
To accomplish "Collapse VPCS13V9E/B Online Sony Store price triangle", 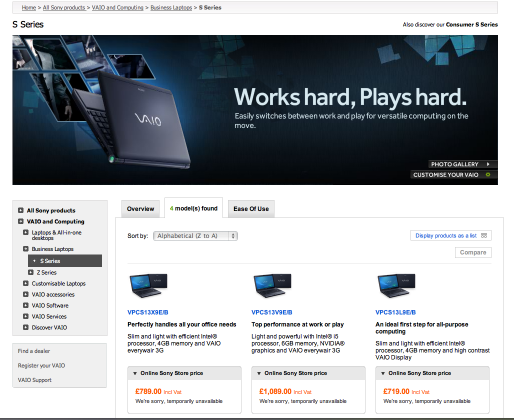I will pos(259,373).
